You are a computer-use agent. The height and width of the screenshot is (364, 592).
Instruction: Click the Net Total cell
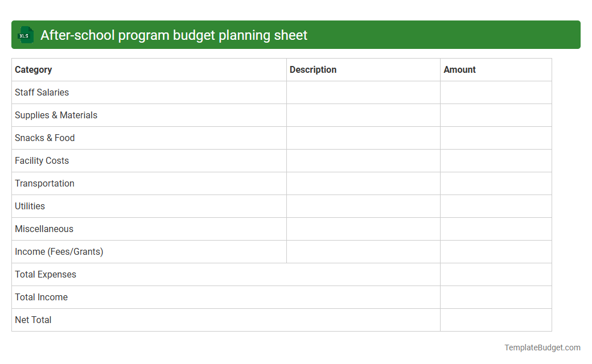click(x=33, y=320)
